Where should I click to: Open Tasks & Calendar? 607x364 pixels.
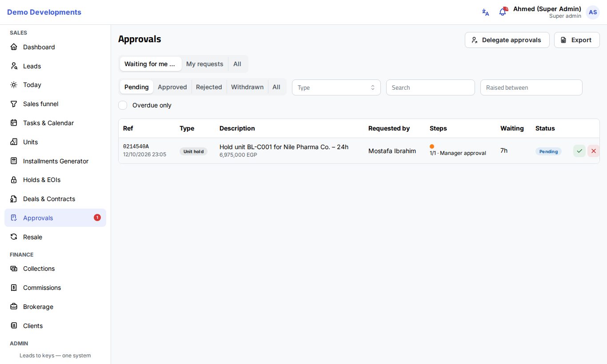[x=55, y=123]
